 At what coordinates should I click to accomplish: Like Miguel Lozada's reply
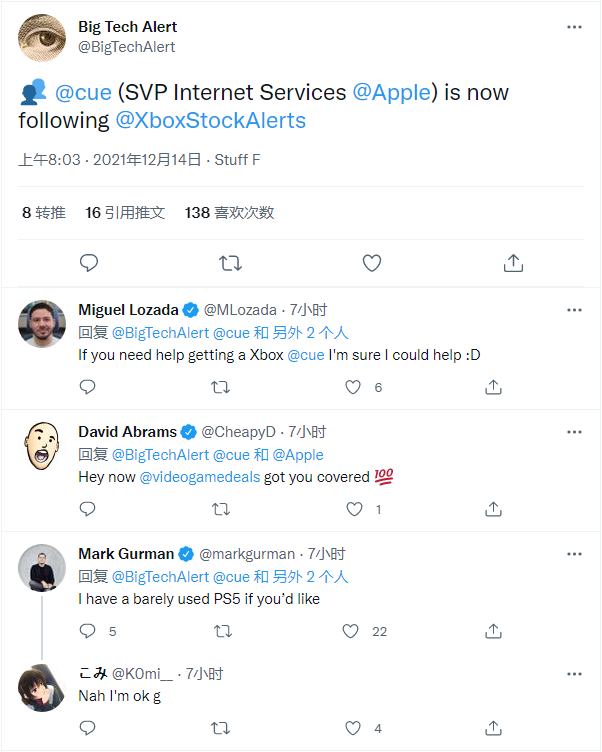[353, 387]
